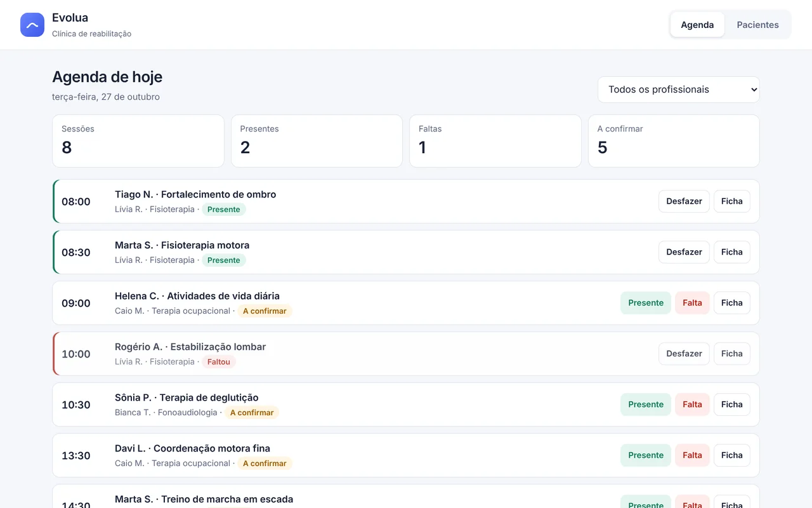Image resolution: width=812 pixels, height=508 pixels.
Task: Click the "Agenda de hoje" heading
Action: (x=107, y=77)
